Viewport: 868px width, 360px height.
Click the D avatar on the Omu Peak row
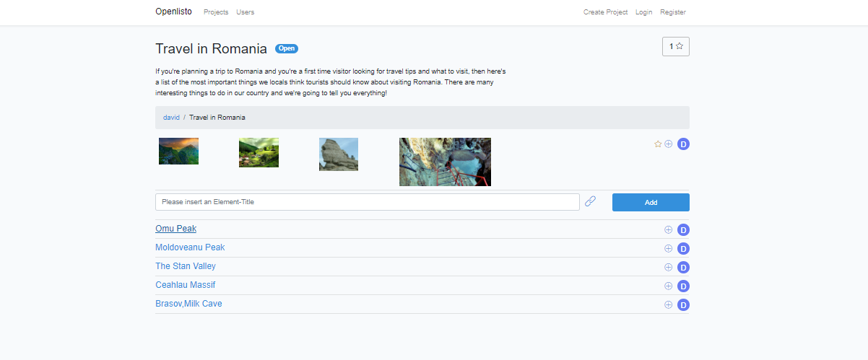tap(683, 230)
